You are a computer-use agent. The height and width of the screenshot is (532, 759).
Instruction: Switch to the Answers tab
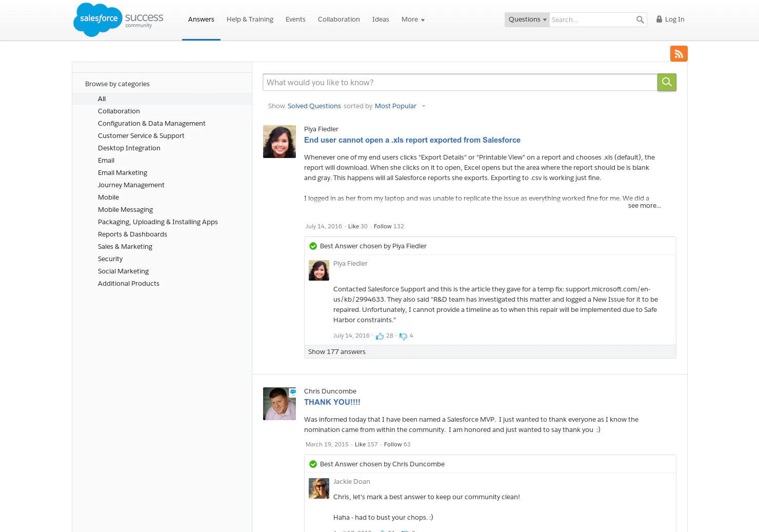coord(201,19)
